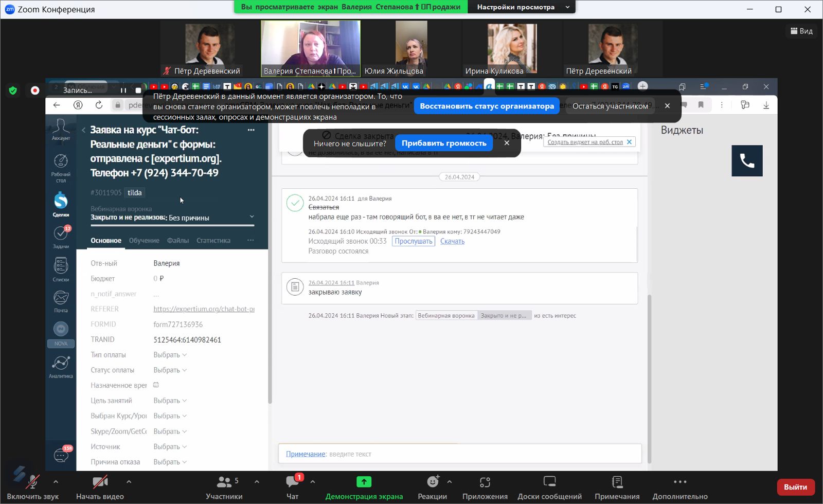Open Аналитика analytics section
Image resolution: width=823 pixels, height=504 pixels.
pyautogui.click(x=61, y=367)
